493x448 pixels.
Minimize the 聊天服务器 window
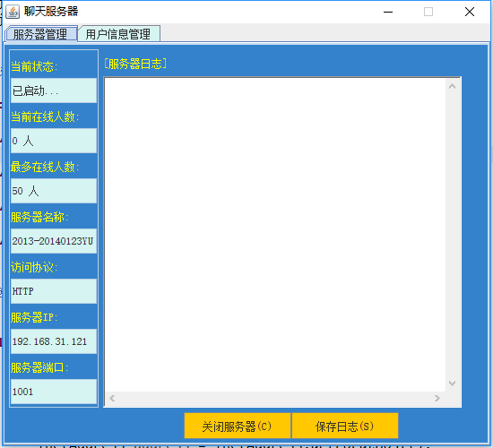pyautogui.click(x=388, y=12)
